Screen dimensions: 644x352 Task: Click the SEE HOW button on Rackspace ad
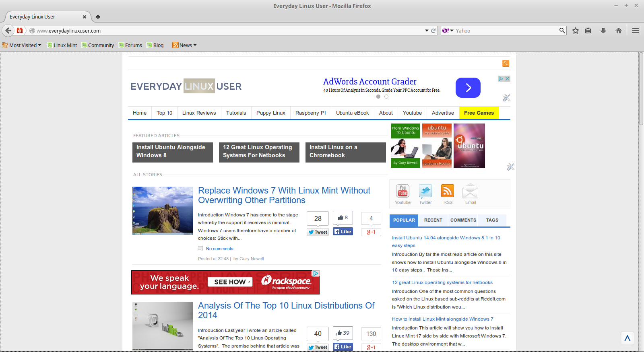pyautogui.click(x=230, y=282)
